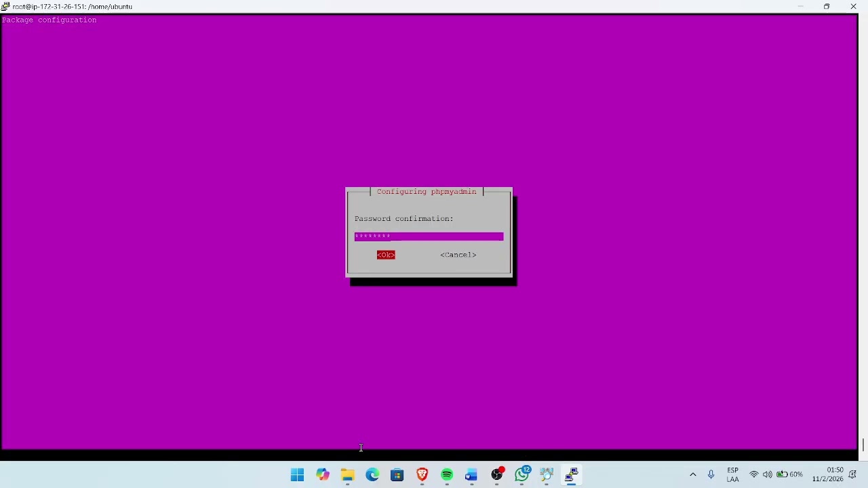
Task: Click the "Password confirmation:" label
Action: click(403, 219)
